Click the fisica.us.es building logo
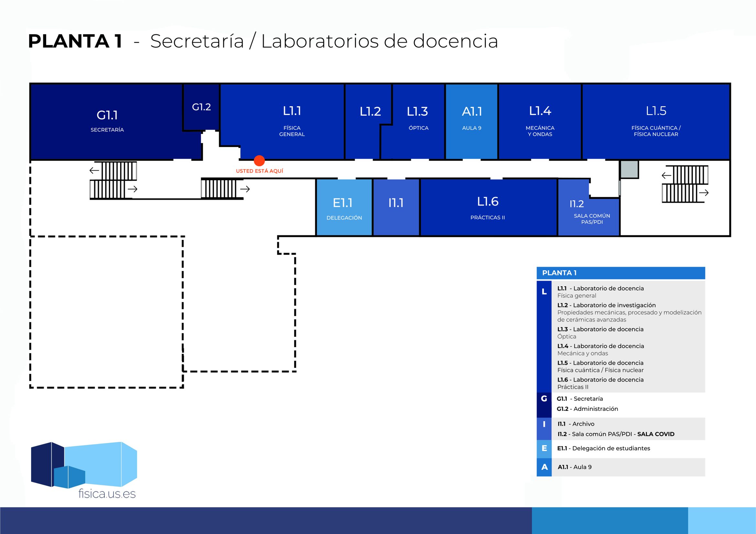756x534 pixels. [x=84, y=465]
